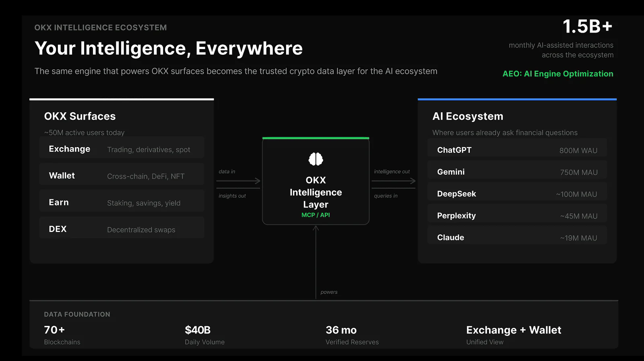Click the ChatGPT row in AI Ecosystem
The width and height of the screenshot is (644, 361).
(x=517, y=147)
